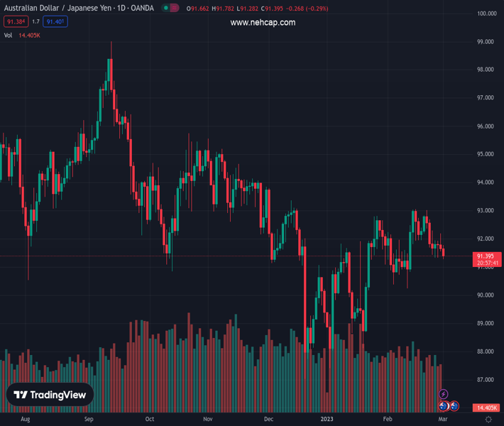The height and width of the screenshot is (426, 504).
Task: Click the 97.000 price axis label
Action: pyautogui.click(x=486, y=98)
